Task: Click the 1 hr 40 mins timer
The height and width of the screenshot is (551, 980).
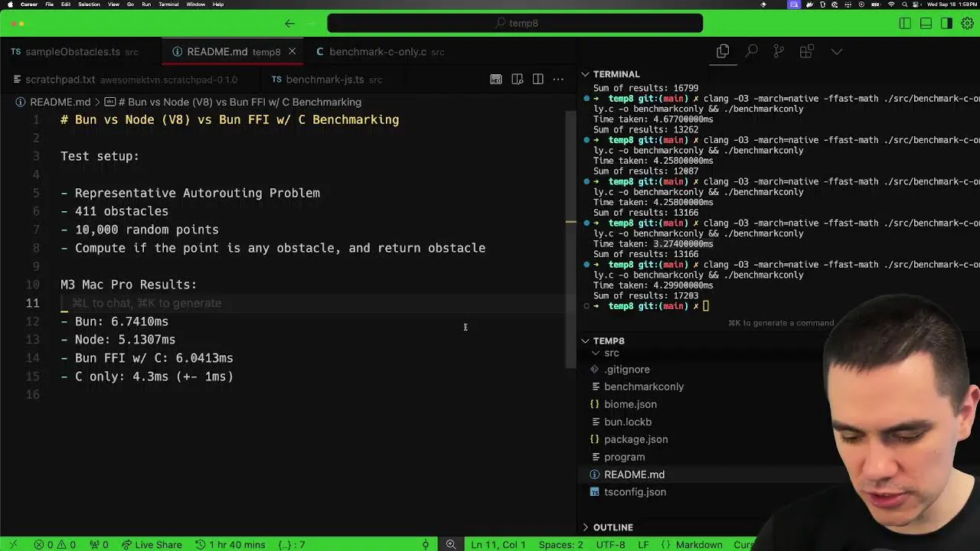Action: pos(230,544)
